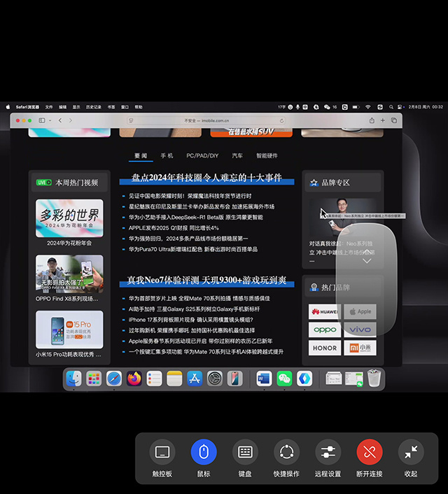Viewport: 448px width, 494px height.
Task: Open the 编辑 menu
Action: 63,107
